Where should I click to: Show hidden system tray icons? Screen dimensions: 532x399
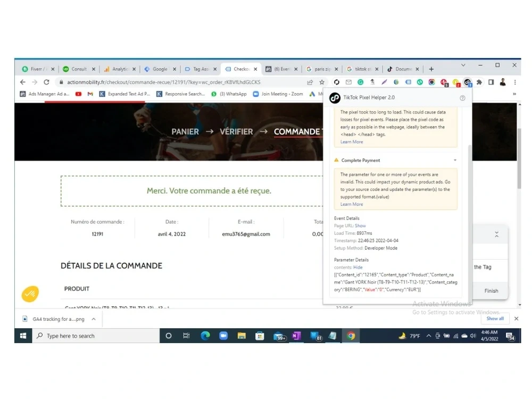(x=428, y=336)
